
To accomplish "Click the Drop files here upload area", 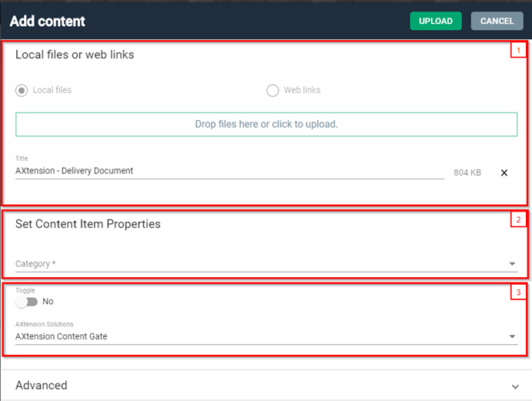I will pos(266,124).
